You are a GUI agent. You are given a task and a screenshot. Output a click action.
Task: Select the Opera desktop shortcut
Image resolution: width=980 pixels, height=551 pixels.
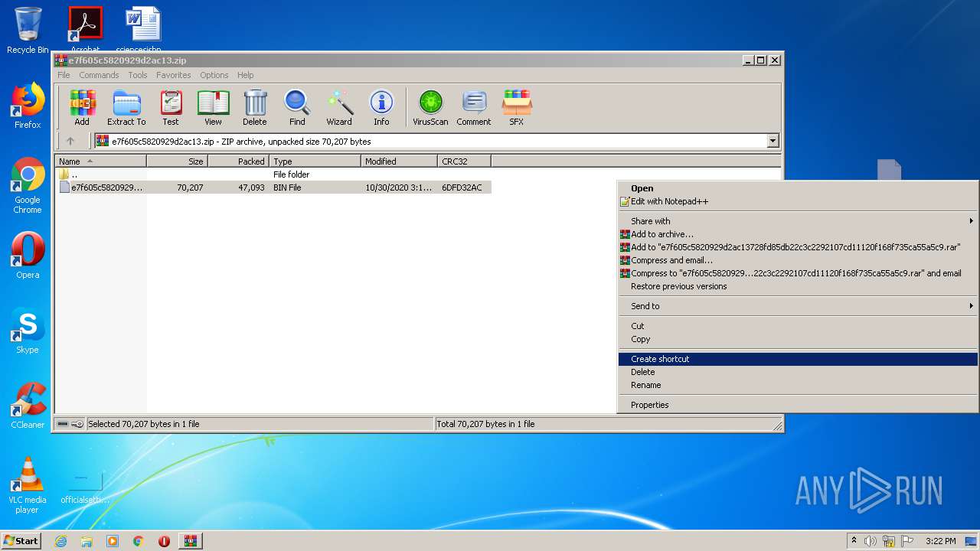click(28, 256)
